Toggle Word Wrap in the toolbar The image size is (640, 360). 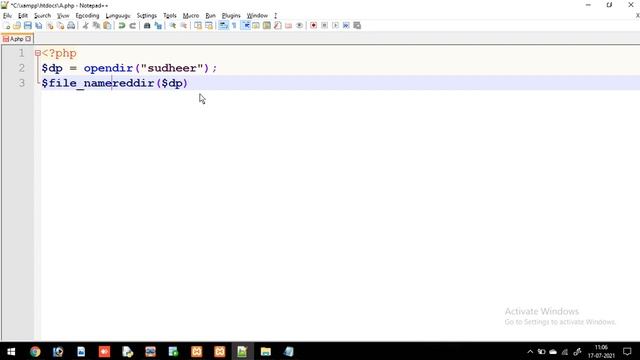click(x=223, y=26)
